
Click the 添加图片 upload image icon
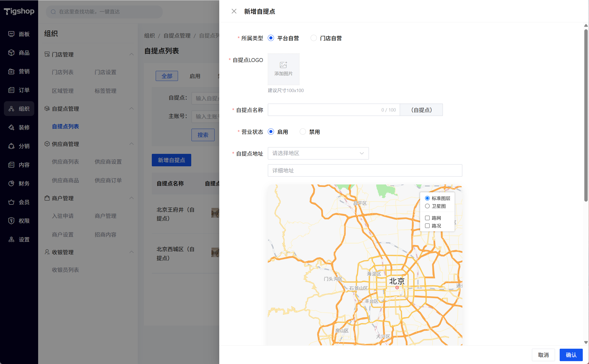point(283,65)
